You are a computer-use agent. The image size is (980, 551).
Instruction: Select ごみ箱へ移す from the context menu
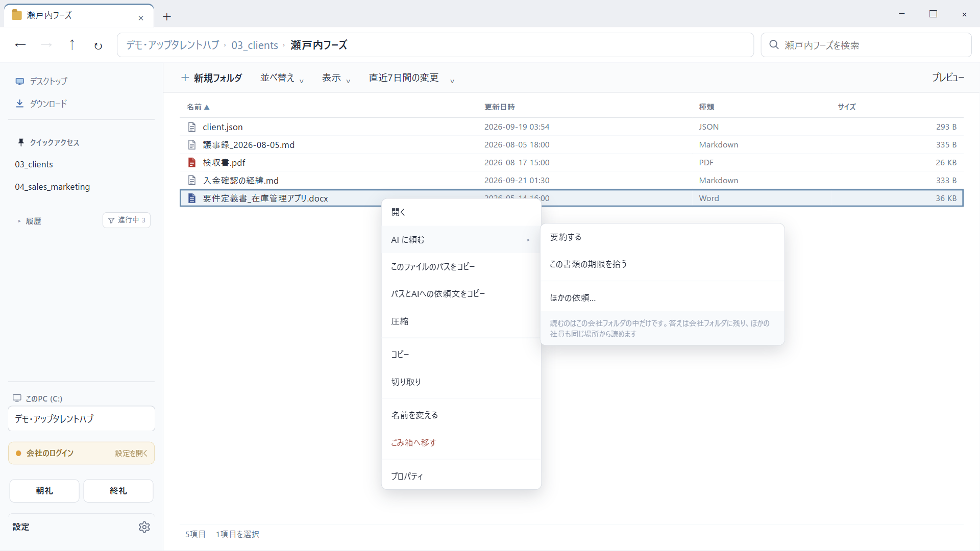pos(461,443)
